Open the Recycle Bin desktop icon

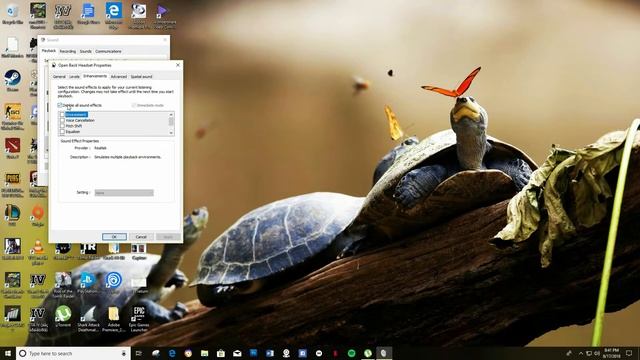[x=12, y=14]
